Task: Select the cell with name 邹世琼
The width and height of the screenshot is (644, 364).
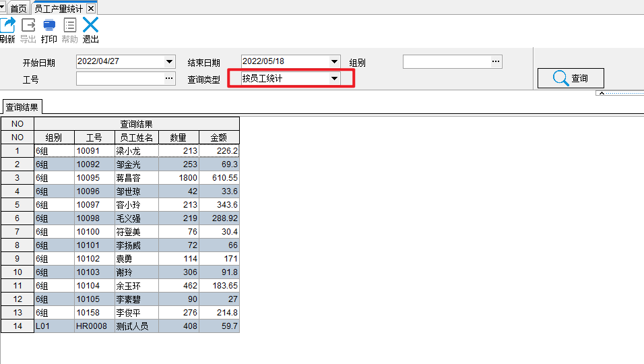Action: [136, 191]
